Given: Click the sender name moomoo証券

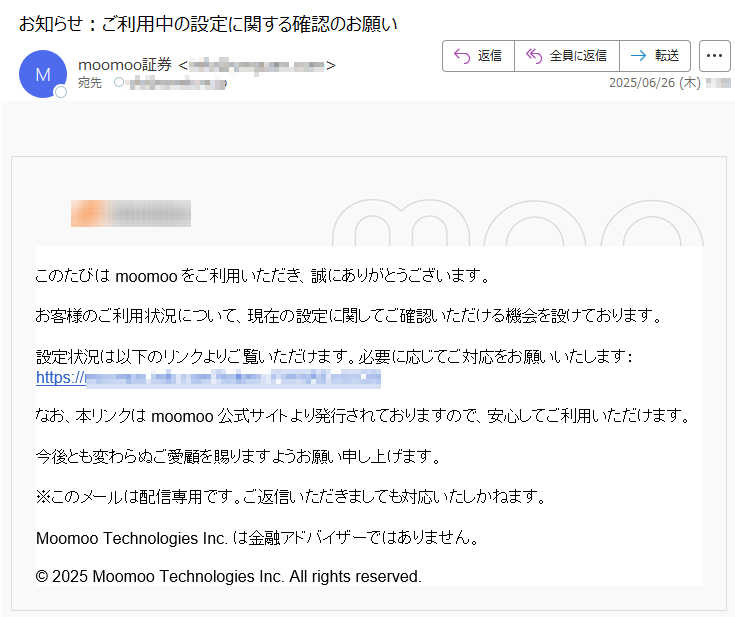Looking at the screenshot, I should [125, 65].
